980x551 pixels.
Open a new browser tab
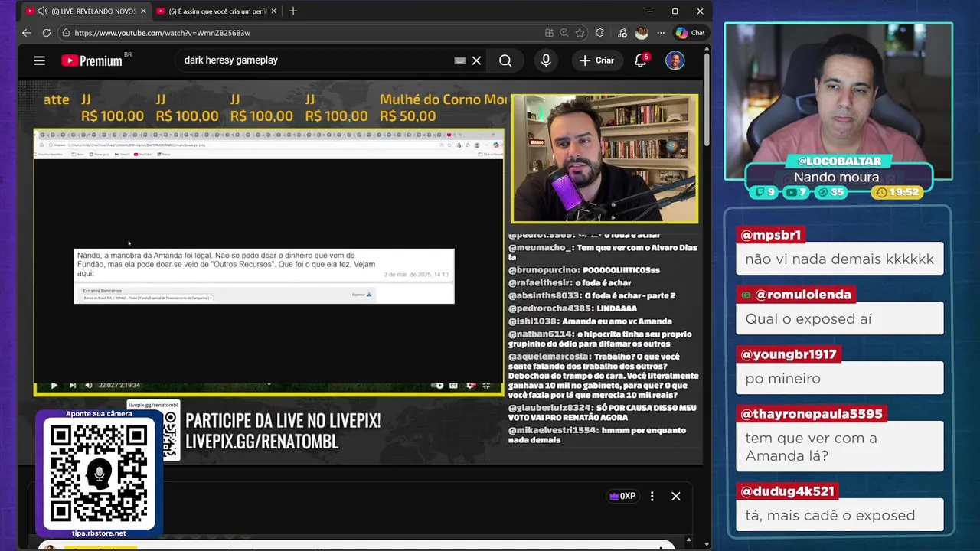click(293, 11)
